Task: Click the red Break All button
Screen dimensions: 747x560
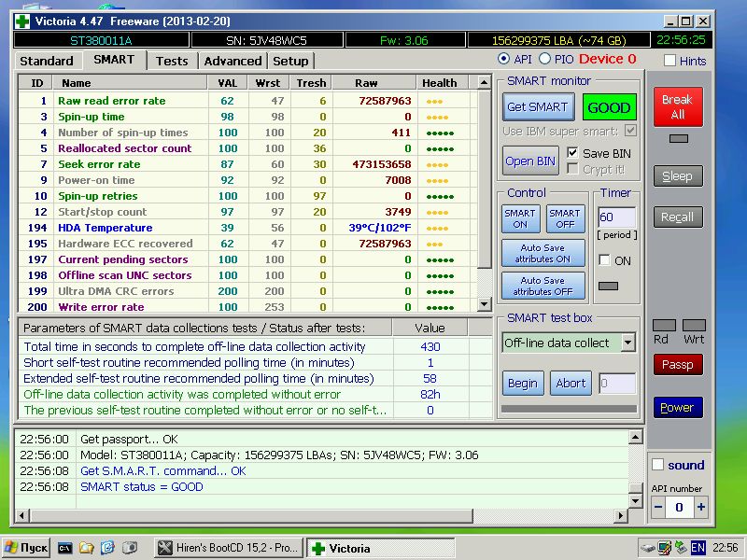Action: (x=678, y=107)
